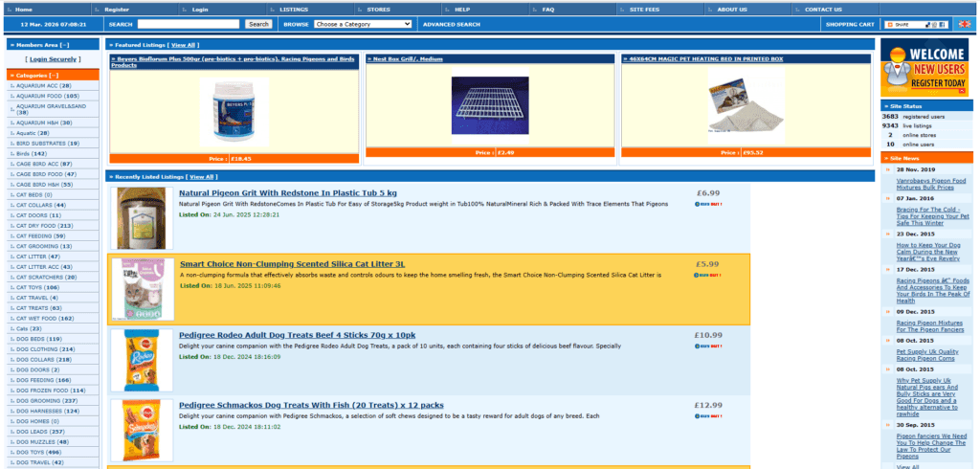View All featured listings

tap(183, 45)
